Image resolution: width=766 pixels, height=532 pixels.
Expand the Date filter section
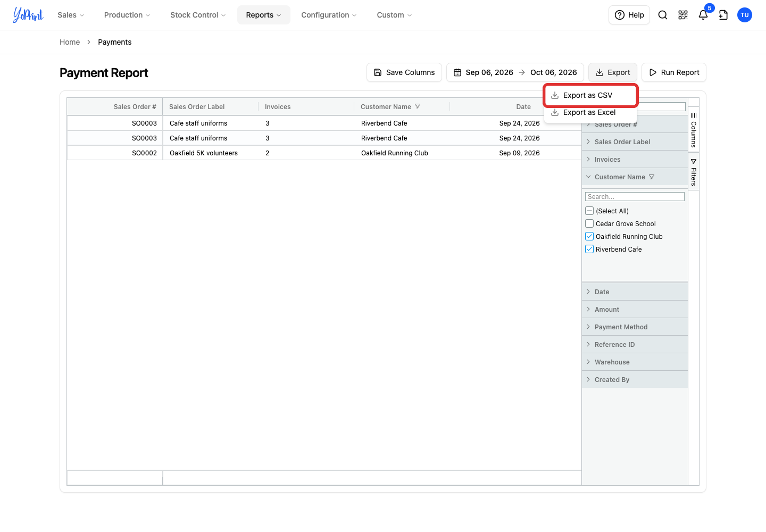click(635, 292)
